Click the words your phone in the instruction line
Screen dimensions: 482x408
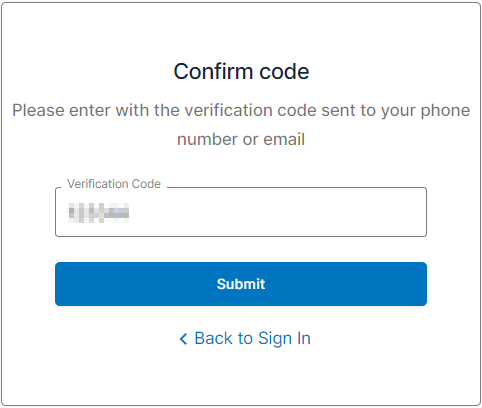[x=426, y=111]
